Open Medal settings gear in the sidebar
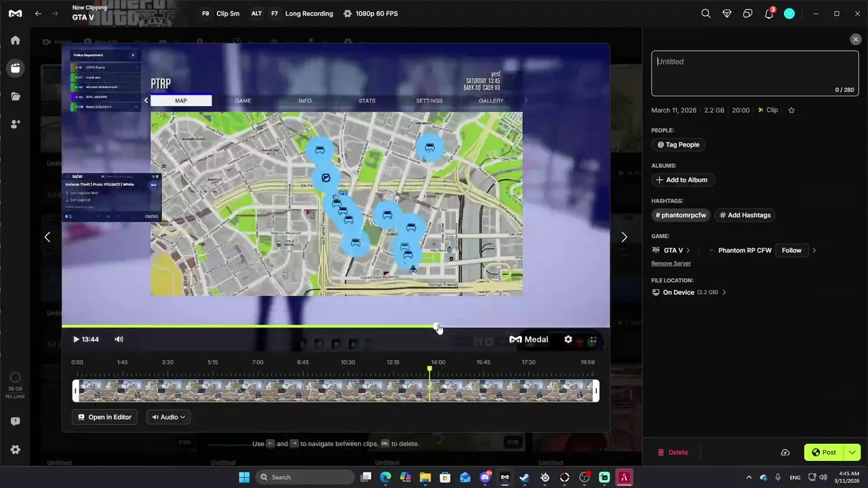Screen dimensions: 868x488 [x=15, y=450]
